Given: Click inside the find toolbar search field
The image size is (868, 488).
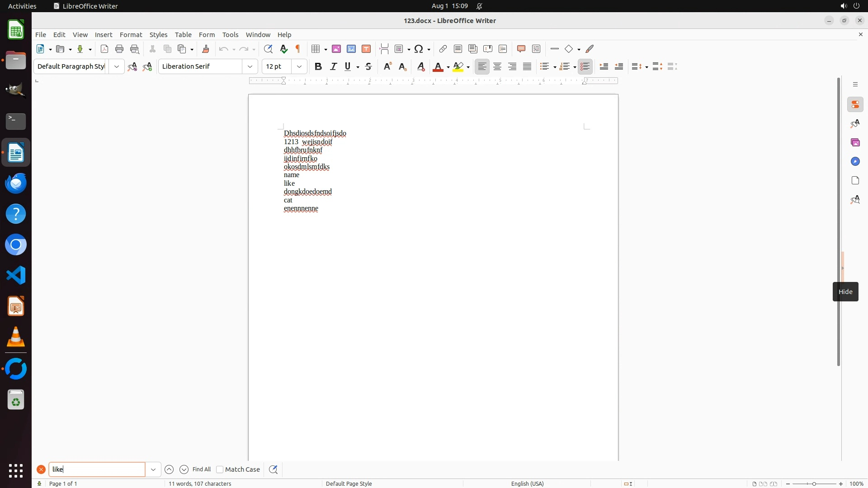Looking at the screenshot, I should click(x=97, y=469).
